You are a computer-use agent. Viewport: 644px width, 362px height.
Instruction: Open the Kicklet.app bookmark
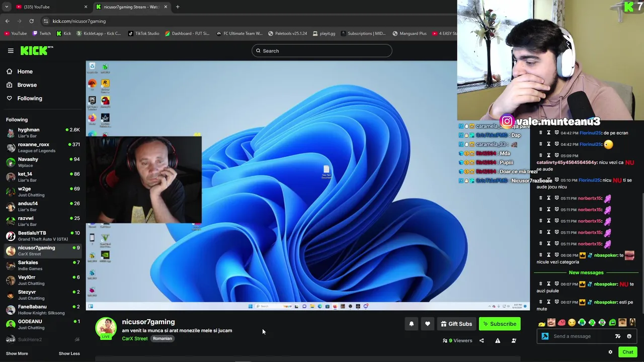pyautogui.click(x=98, y=34)
